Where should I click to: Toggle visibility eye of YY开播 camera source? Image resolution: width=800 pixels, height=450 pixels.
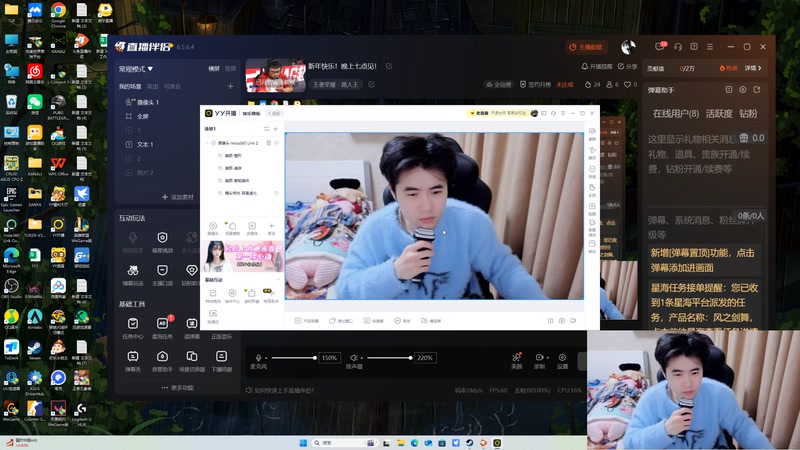(x=277, y=143)
